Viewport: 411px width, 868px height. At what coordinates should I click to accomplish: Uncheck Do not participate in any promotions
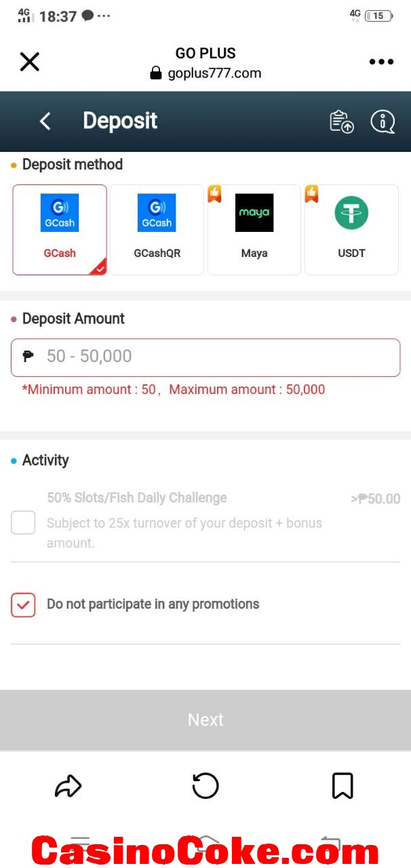23,605
